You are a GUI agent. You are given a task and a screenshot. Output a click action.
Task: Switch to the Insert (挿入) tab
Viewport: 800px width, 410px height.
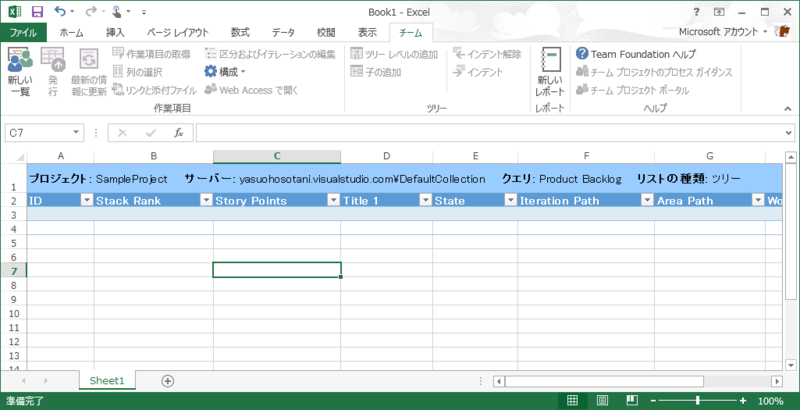point(115,33)
